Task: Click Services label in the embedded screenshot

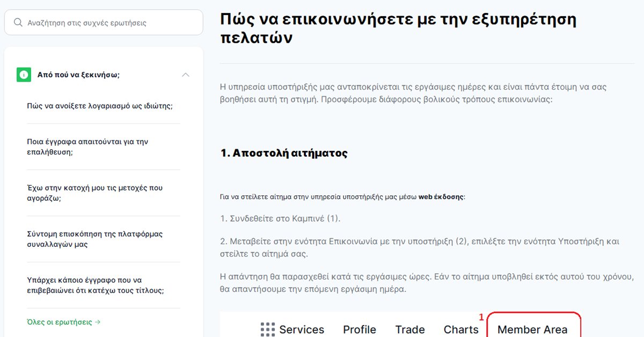Action: click(302, 329)
